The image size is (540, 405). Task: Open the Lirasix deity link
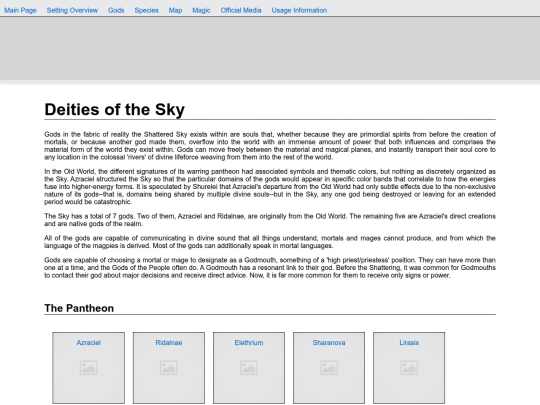(409, 343)
